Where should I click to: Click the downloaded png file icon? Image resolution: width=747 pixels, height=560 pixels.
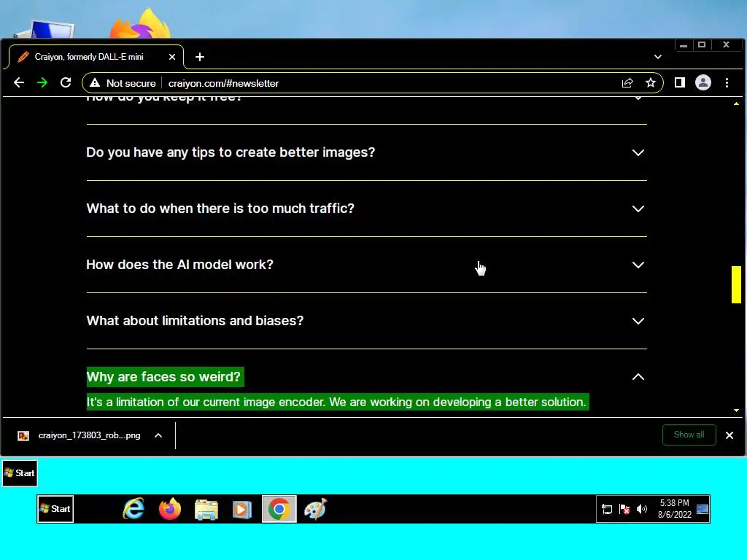pos(23,436)
